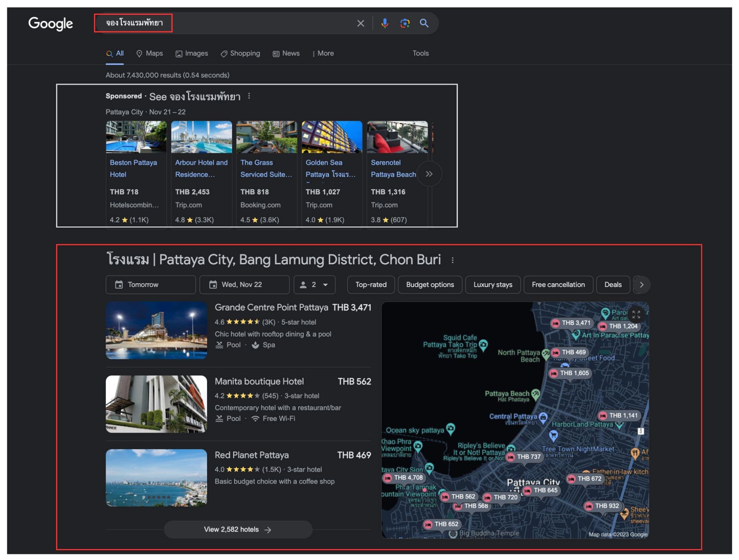Click the magnifying glass search icon
Viewport: 739px width, 560px height.
click(424, 23)
